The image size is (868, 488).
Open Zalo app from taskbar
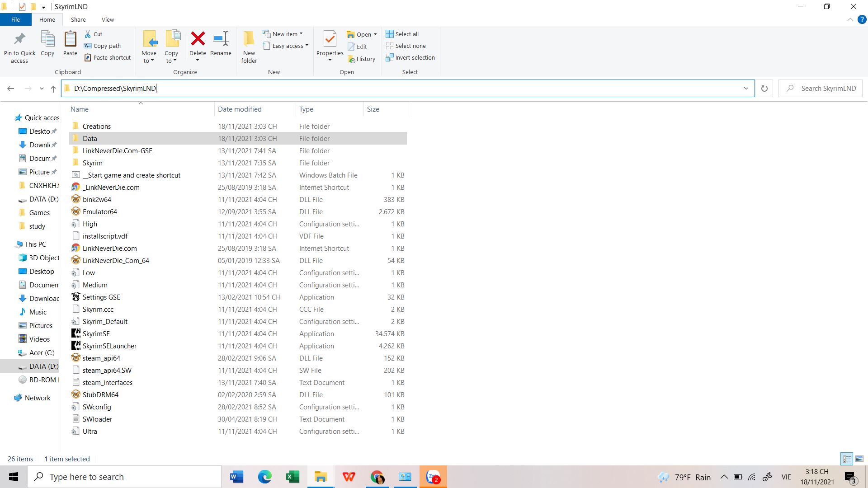(x=433, y=477)
